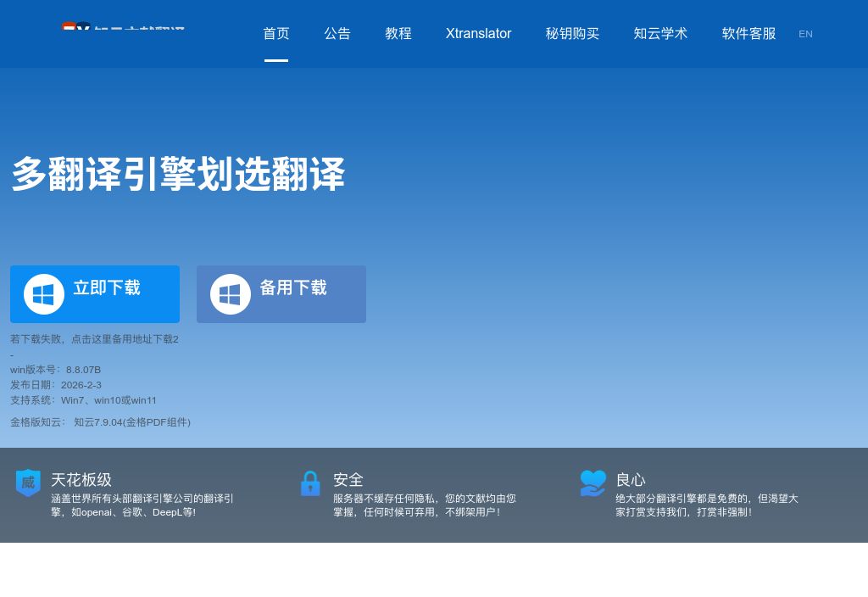The image size is (868, 597).
Task: Contact support via 软件客服
Action: (x=748, y=34)
